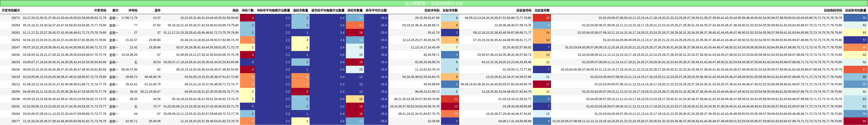
Task: Click period number 26177
Action: coord(16,121)
